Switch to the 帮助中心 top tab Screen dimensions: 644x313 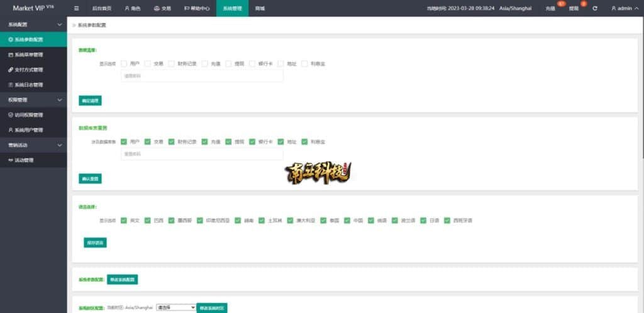tap(197, 9)
